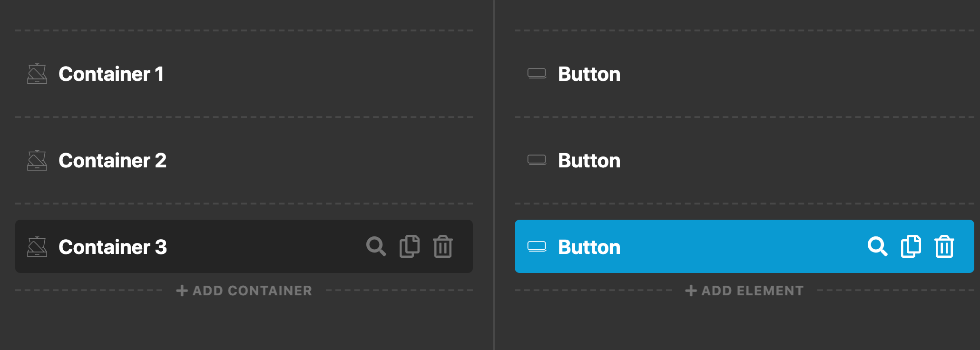Click the highlighted Button element's icon
This screenshot has height=350, width=980.
[537, 247]
